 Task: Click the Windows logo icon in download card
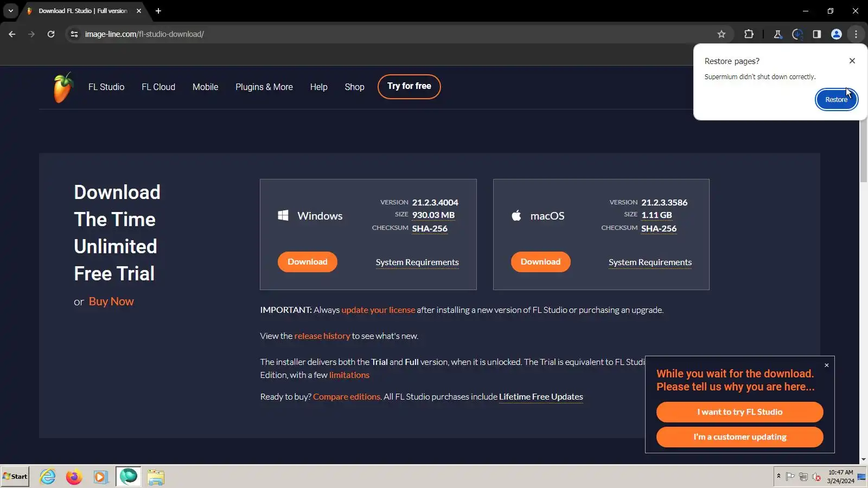(283, 216)
